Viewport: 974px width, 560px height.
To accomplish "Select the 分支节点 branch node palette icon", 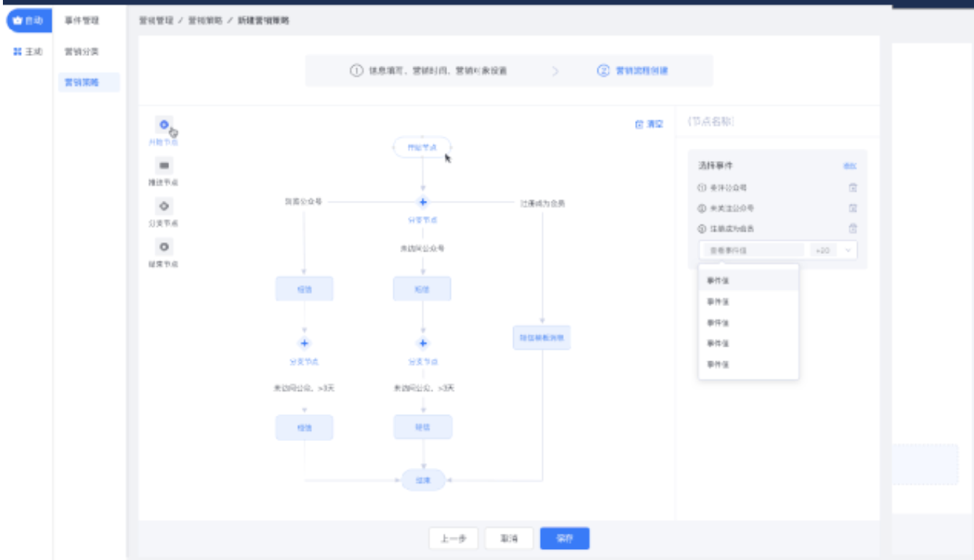I will (x=164, y=206).
